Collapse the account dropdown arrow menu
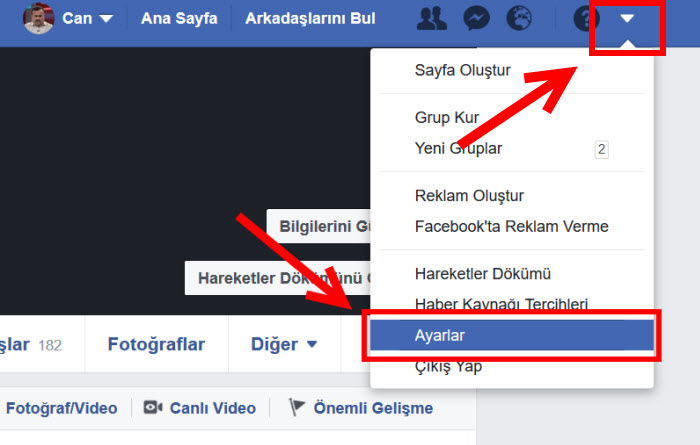The width and height of the screenshot is (700, 445). [x=627, y=19]
